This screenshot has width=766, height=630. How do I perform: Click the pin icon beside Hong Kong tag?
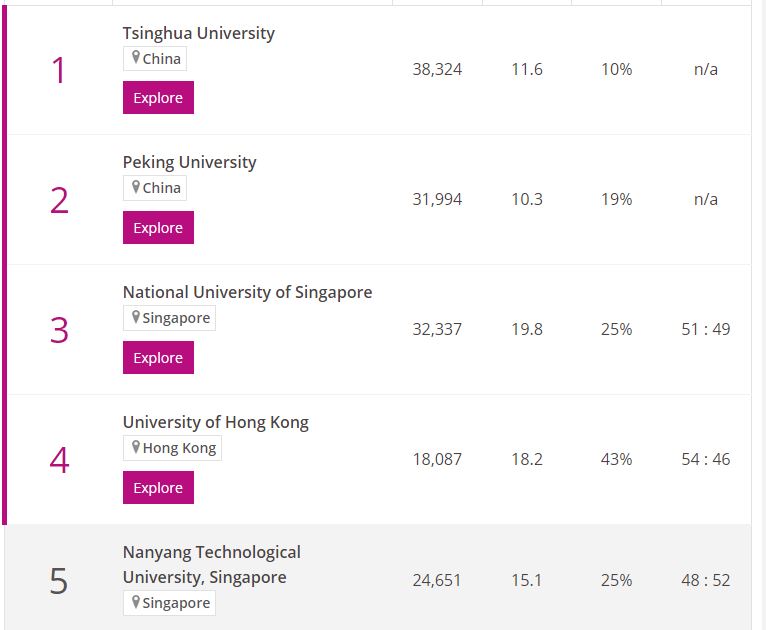point(136,447)
